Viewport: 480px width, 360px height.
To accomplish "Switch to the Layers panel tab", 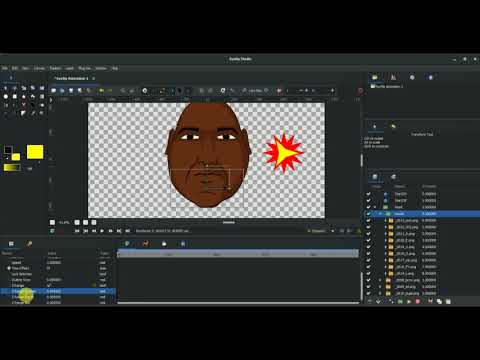I will coord(375,177).
